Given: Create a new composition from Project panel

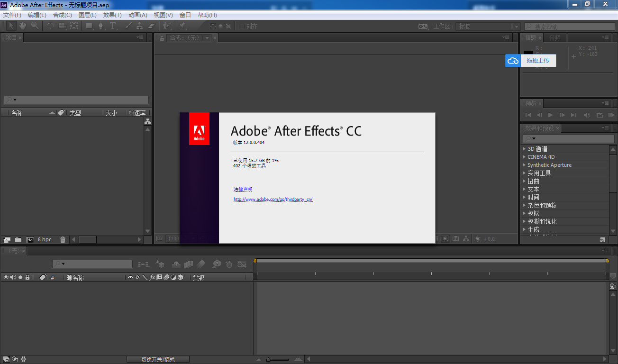Looking at the screenshot, I should [x=30, y=240].
